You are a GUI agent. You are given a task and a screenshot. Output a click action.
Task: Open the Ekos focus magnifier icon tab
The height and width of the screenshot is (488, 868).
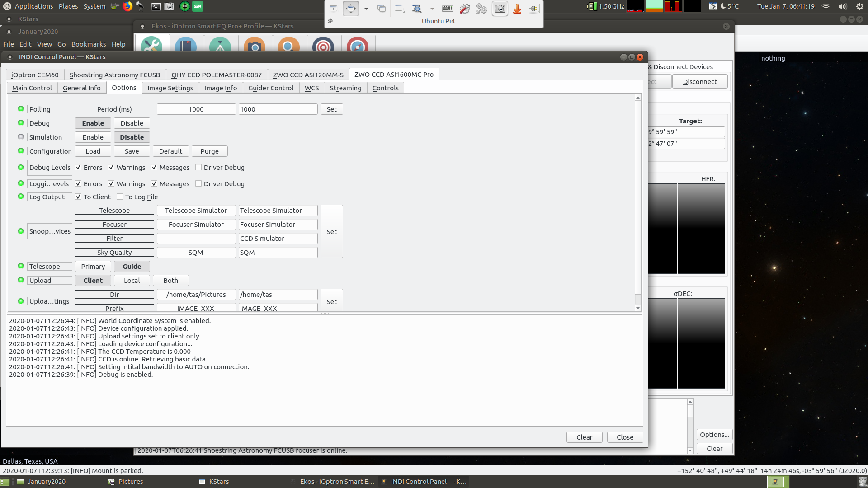pyautogui.click(x=289, y=45)
